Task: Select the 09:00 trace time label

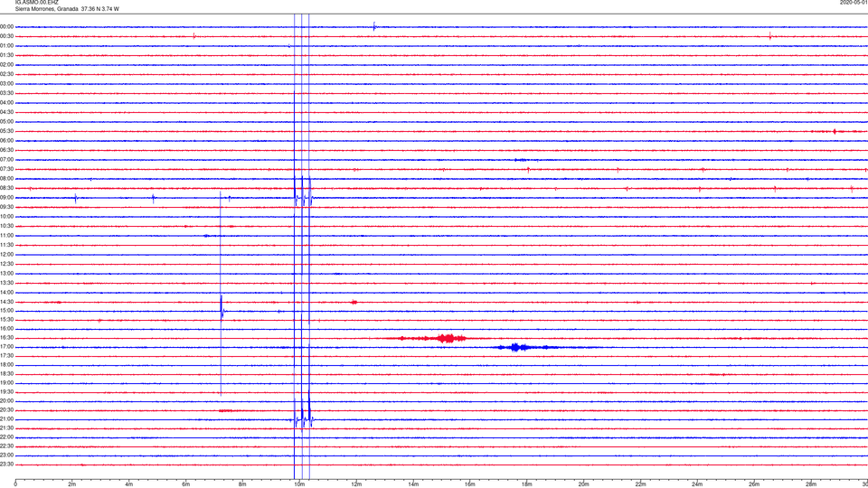Action: tap(7, 198)
